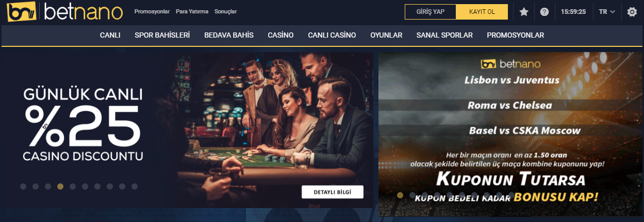Click the Para Yatırma link
The width and height of the screenshot is (644, 222).
[x=192, y=11]
